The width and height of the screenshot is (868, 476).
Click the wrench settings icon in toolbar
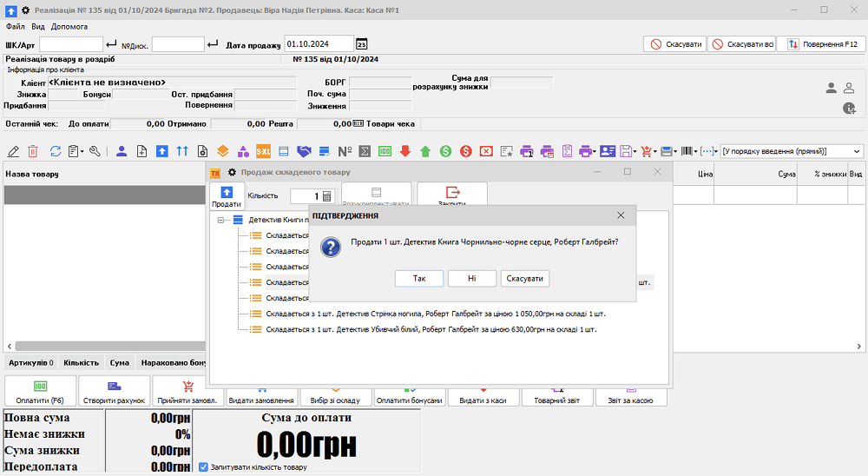click(x=95, y=151)
